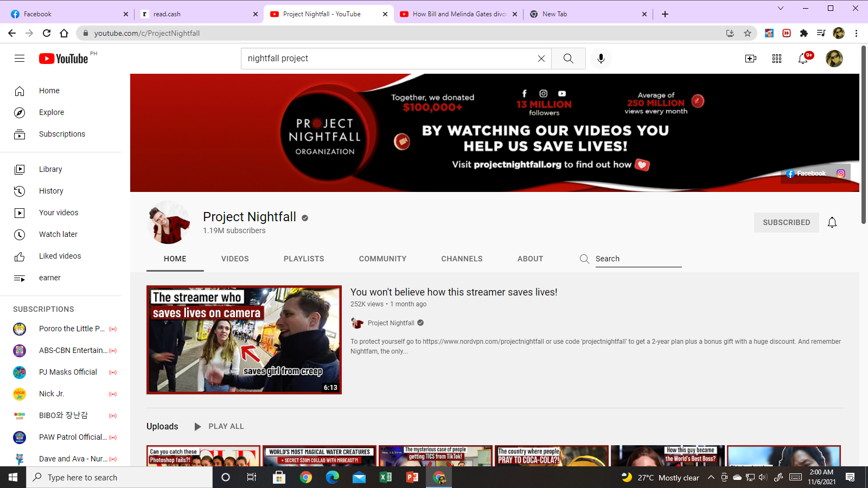Open Microsoft Edge from the taskbar
This screenshot has width=868, height=488.
(333, 477)
